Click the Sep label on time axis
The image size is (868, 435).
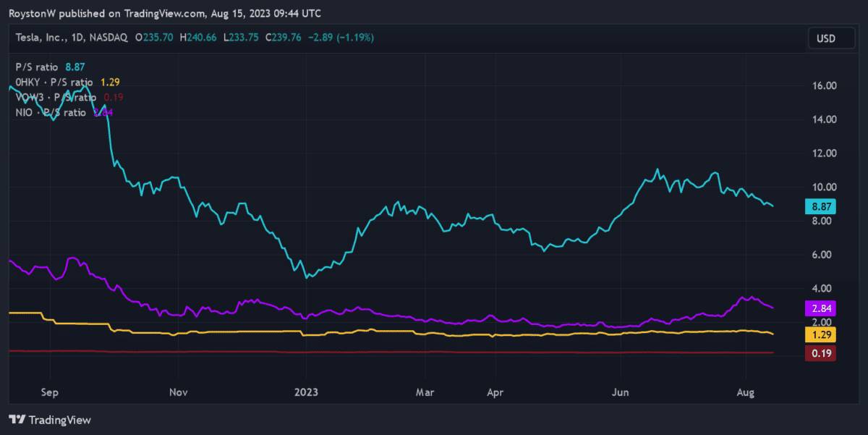tap(49, 392)
